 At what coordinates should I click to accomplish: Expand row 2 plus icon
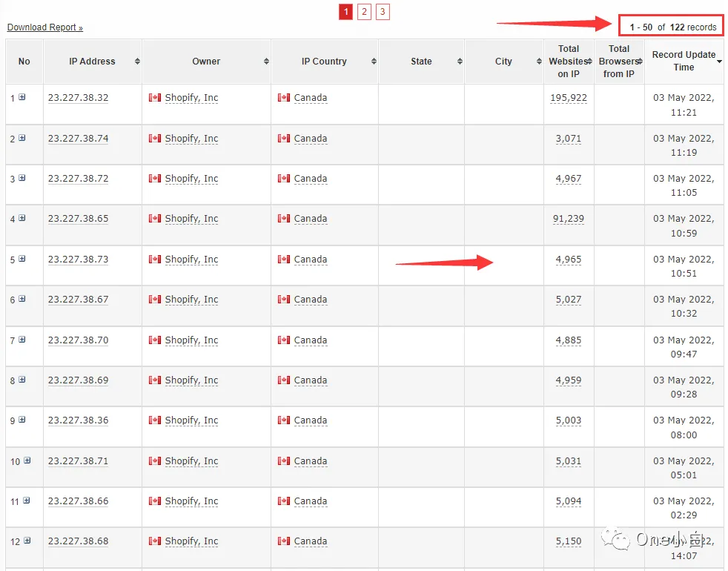pyautogui.click(x=21, y=138)
